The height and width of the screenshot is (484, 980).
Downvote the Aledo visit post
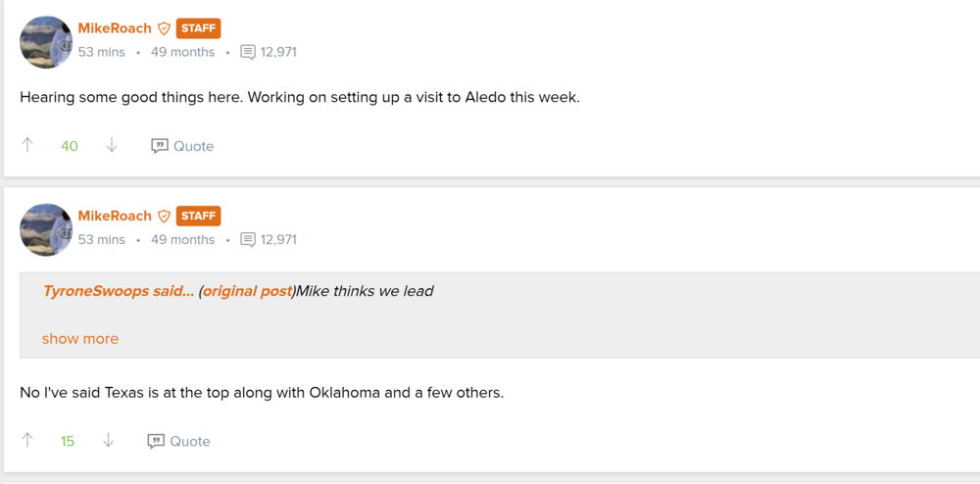pos(112,146)
